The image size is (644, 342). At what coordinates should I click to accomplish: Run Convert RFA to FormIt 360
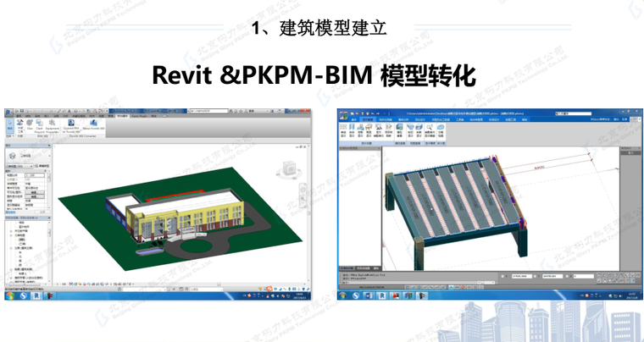coord(71,126)
